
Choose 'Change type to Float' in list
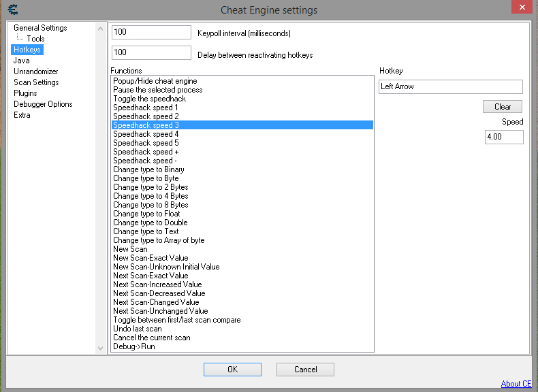146,214
